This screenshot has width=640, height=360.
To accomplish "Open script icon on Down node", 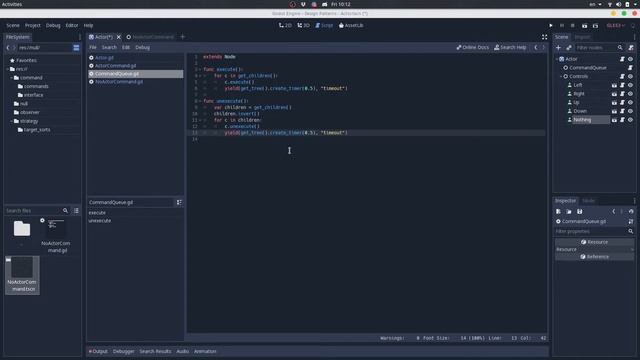I will coord(622,111).
